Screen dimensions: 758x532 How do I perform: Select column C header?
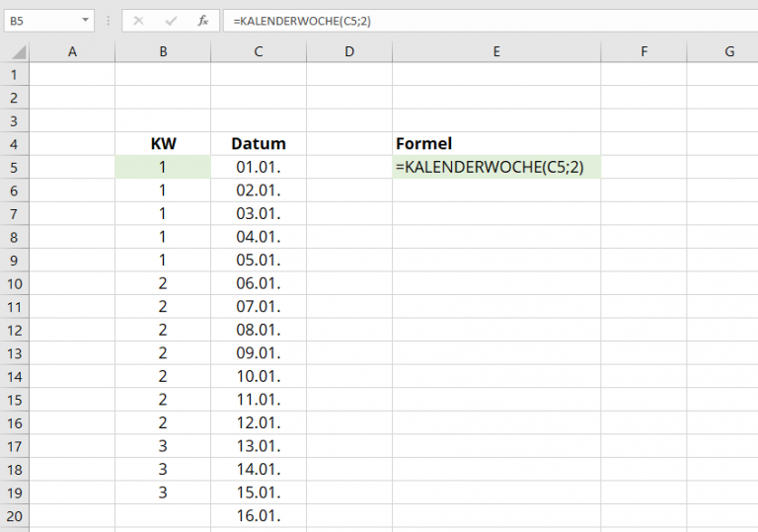[x=258, y=51]
